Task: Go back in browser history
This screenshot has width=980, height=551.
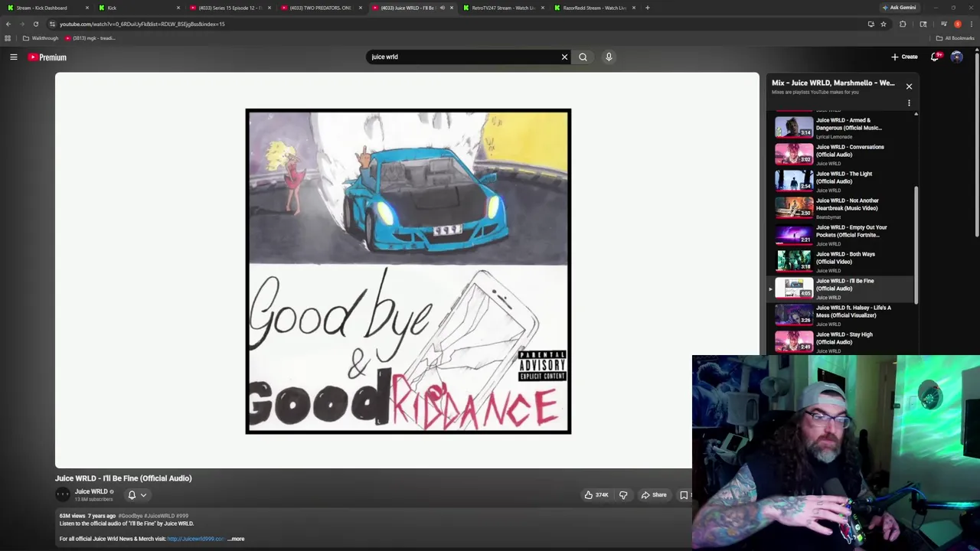Action: click(8, 24)
